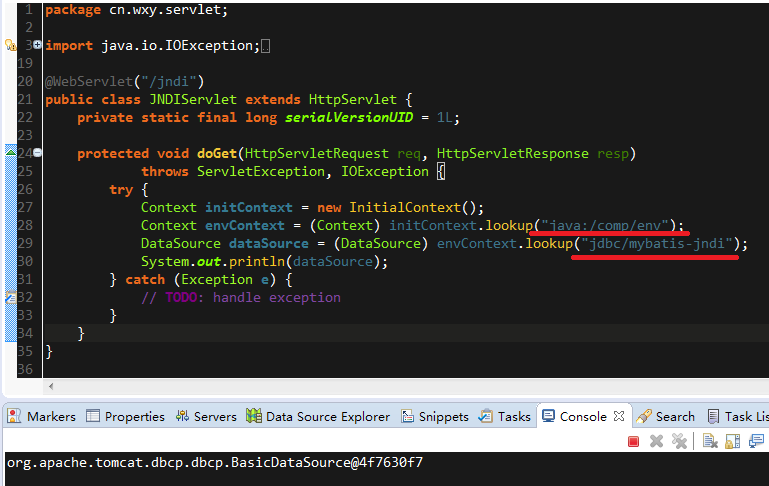Switch to the Tasks tab
This screenshot has height=486, width=769.
tap(505, 416)
